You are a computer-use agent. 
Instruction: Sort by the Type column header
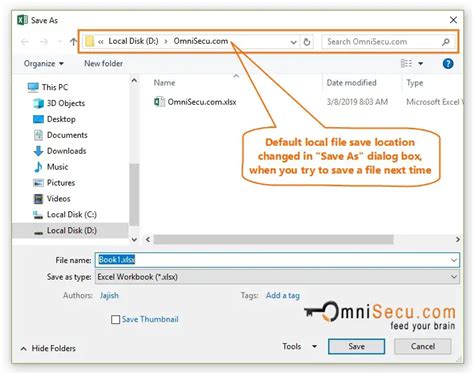click(x=415, y=83)
